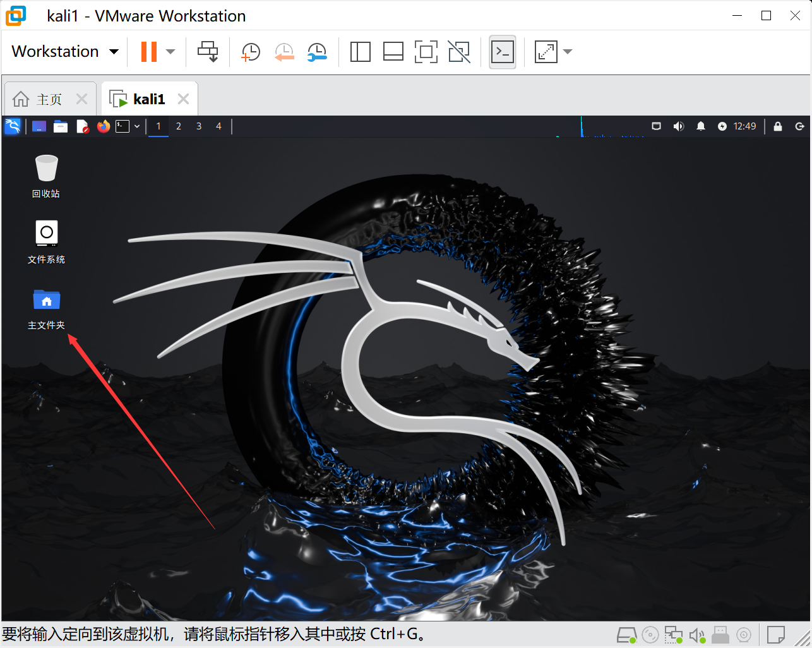Click the stretch guest display icon
This screenshot has height=648, width=812.
click(546, 52)
